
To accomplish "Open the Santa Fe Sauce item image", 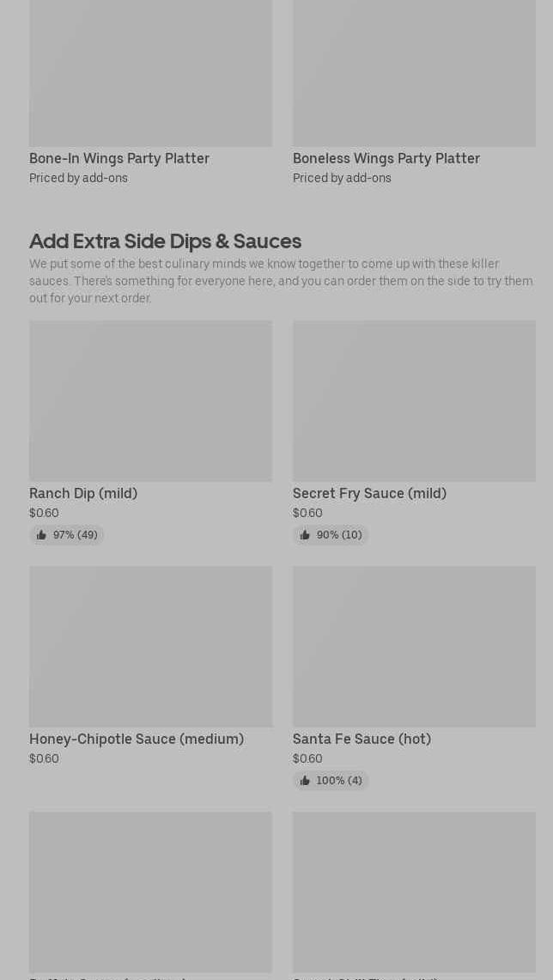I will pos(414,647).
